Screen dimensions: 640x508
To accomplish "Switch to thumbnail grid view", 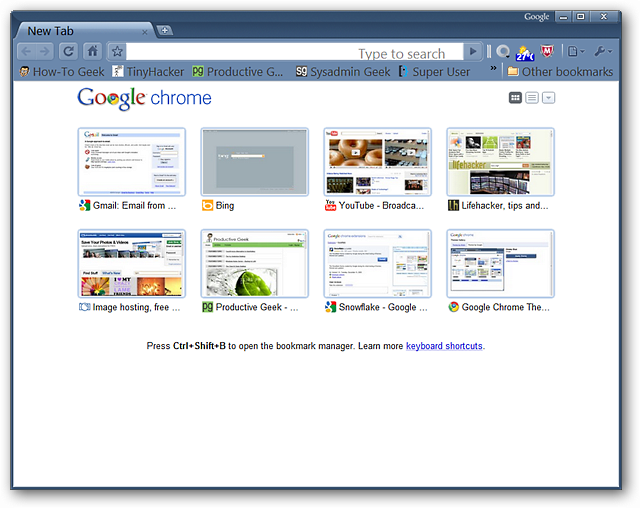I will click(516, 98).
